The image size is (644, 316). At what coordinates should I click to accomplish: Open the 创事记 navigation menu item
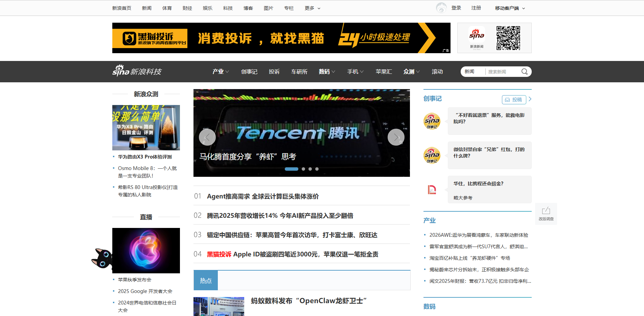click(x=249, y=71)
